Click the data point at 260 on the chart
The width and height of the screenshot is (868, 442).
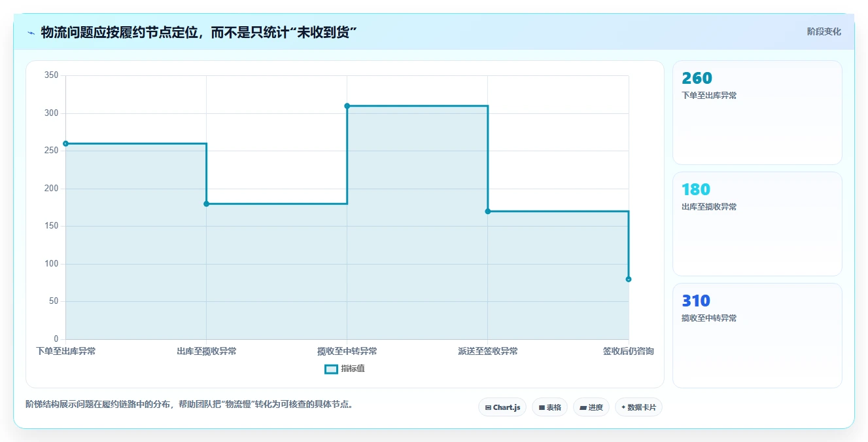(x=66, y=143)
